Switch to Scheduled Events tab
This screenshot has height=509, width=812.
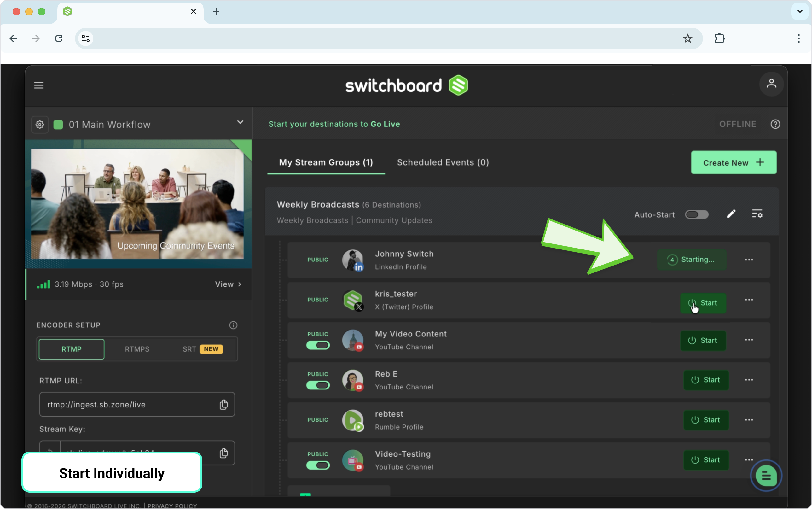[x=443, y=162]
